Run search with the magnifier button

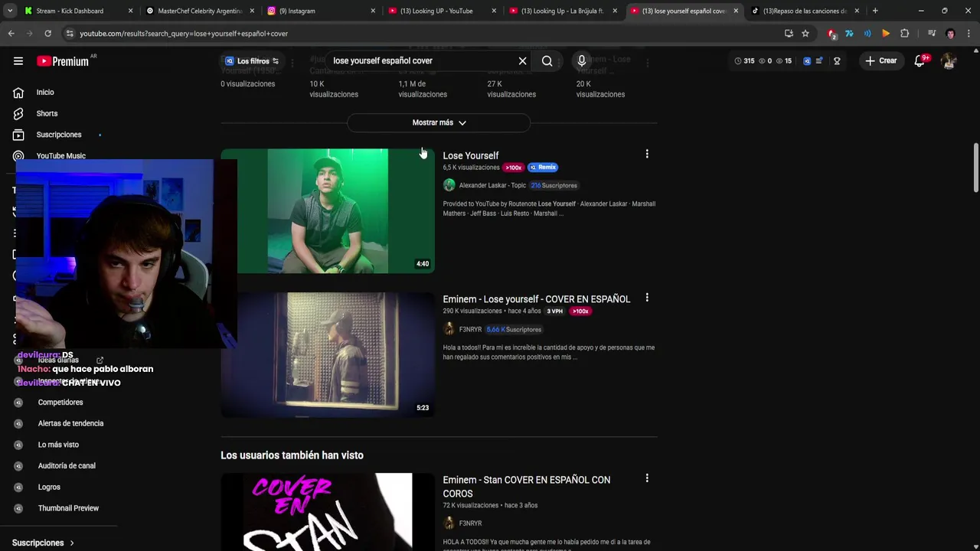[x=547, y=60]
